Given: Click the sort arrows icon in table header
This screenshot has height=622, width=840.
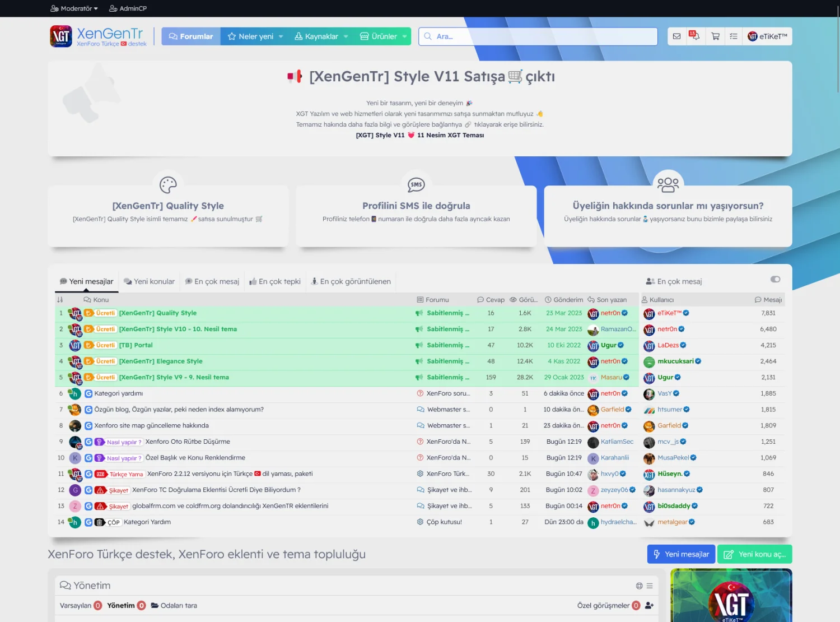Looking at the screenshot, I should pos(60,300).
